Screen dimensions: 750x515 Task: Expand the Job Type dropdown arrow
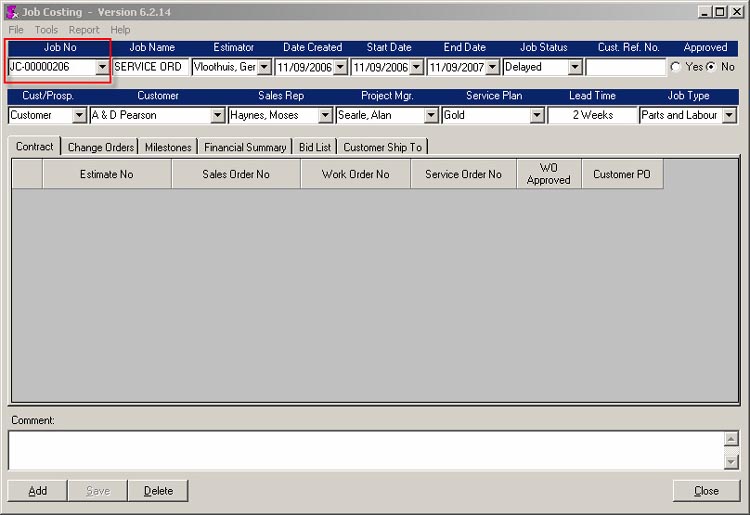tap(729, 115)
